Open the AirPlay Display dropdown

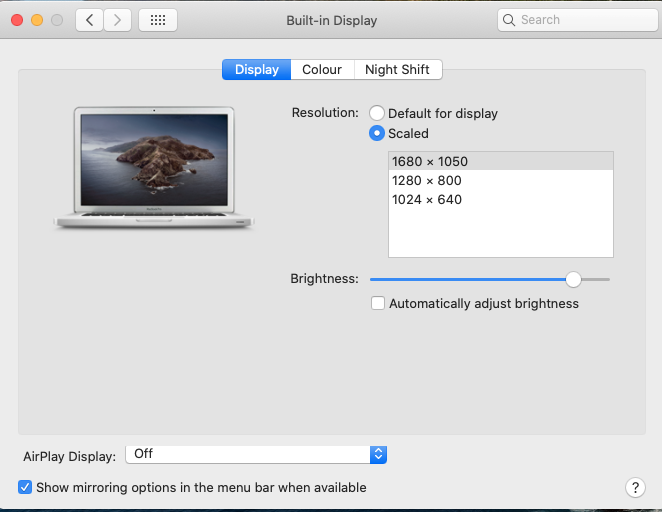point(256,455)
